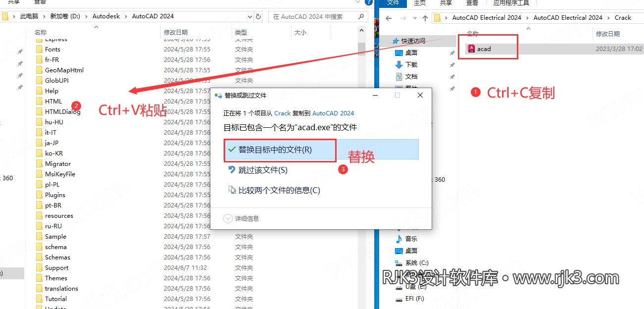Select the pl-PL folder name
Viewport: 644px width, 309px height.
point(52,184)
